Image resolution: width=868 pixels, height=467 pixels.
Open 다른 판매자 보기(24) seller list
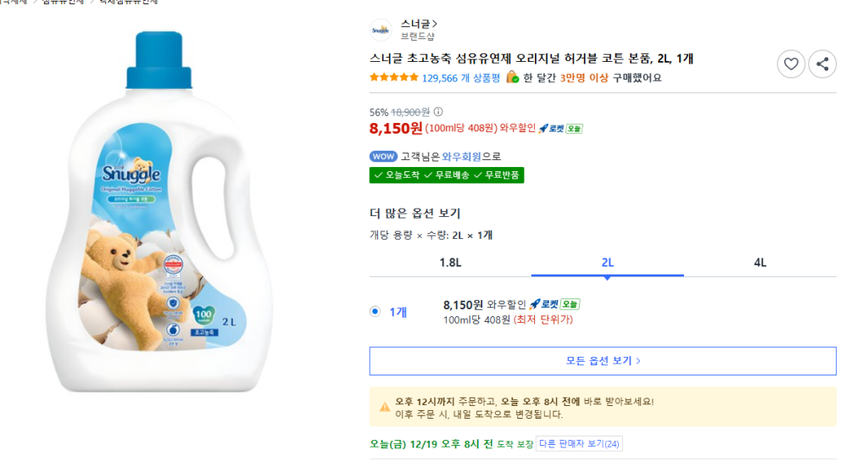tap(579, 443)
